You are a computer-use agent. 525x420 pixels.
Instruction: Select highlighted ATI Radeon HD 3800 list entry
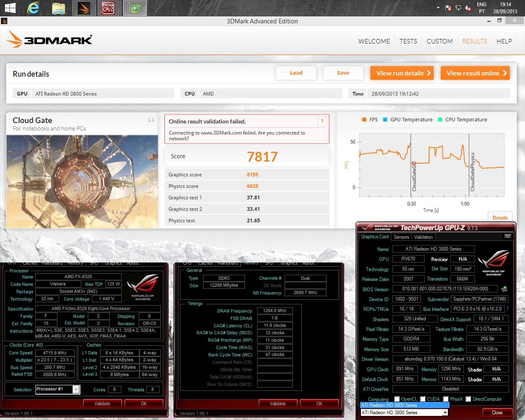[x=404, y=405]
